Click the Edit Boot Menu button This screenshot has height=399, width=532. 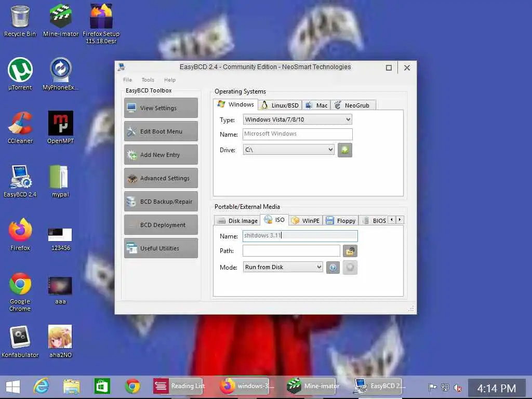tap(161, 131)
